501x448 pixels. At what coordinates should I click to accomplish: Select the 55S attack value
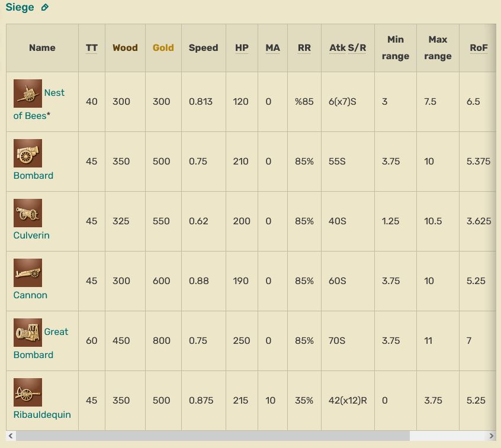[337, 161]
